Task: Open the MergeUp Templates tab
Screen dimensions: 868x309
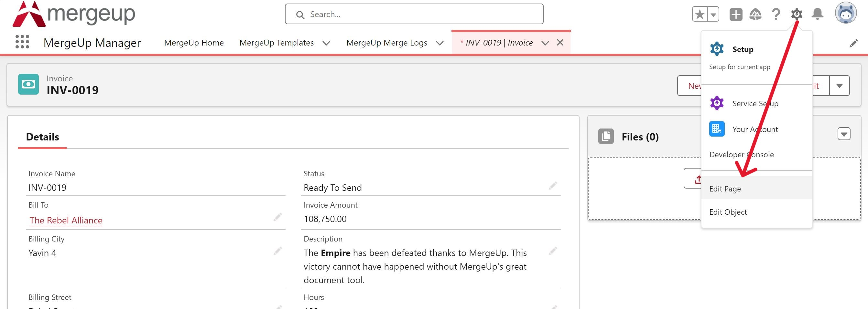Action: click(x=276, y=43)
